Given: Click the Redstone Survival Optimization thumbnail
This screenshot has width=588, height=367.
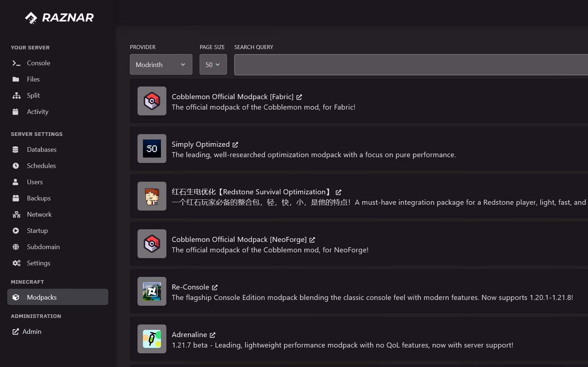Looking at the screenshot, I should 152,196.
